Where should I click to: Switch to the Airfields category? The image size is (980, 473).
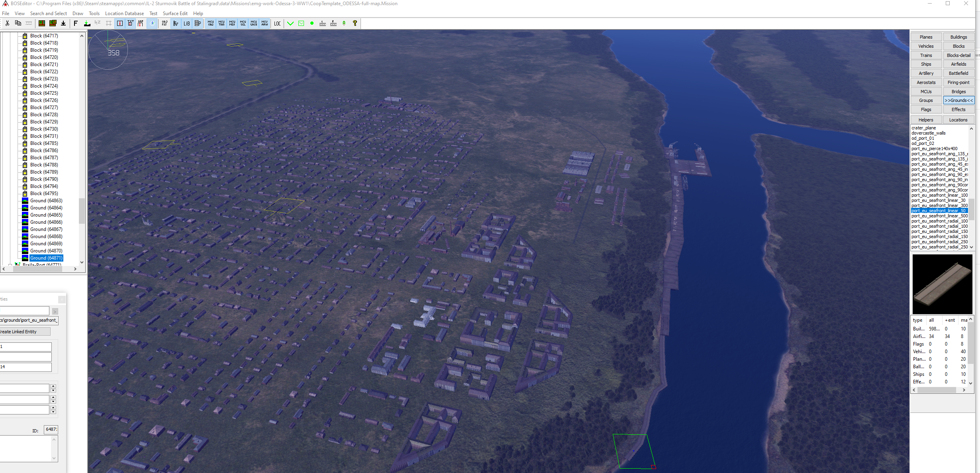(958, 64)
